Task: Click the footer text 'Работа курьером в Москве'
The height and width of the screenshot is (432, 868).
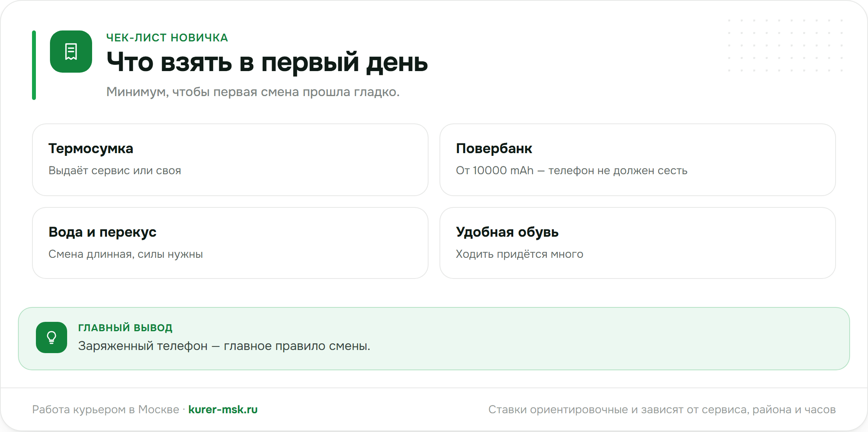Action: tap(105, 409)
